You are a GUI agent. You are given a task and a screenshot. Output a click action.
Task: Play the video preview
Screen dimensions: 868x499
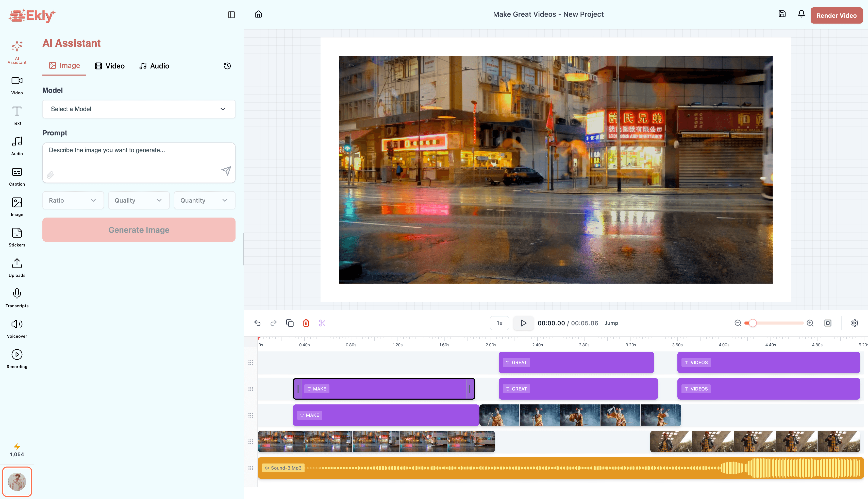pyautogui.click(x=523, y=323)
